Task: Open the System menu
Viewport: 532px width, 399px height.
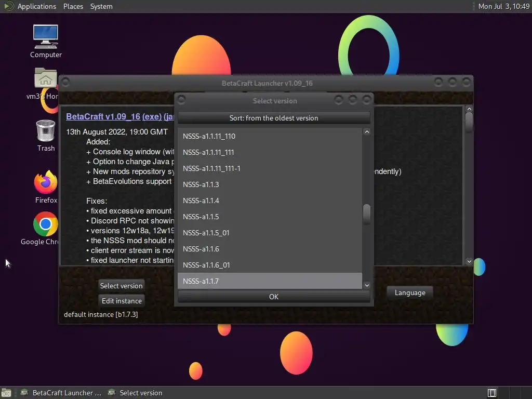Action: point(101,6)
